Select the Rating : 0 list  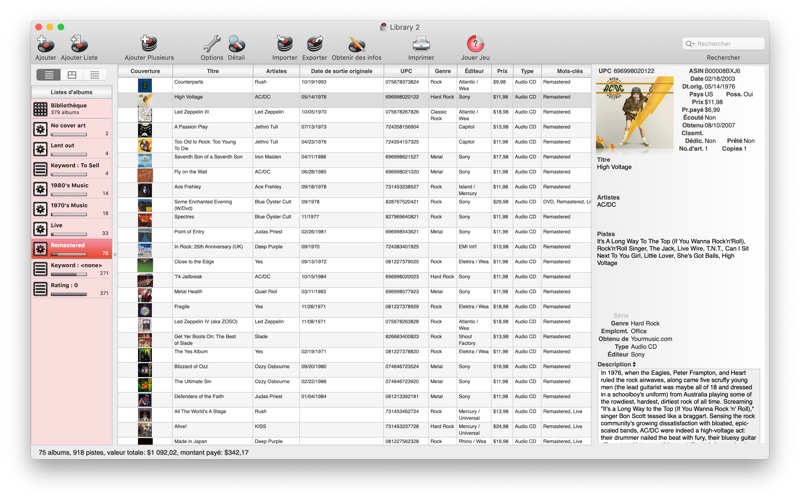tap(72, 289)
